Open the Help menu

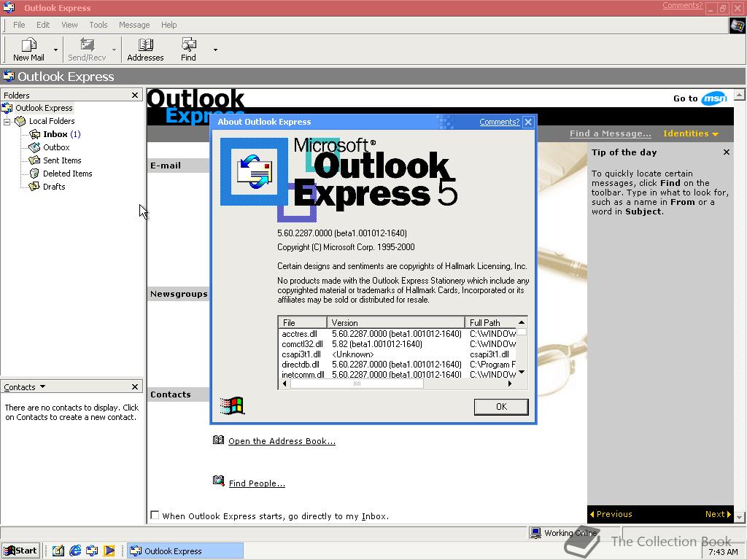[x=169, y=25]
